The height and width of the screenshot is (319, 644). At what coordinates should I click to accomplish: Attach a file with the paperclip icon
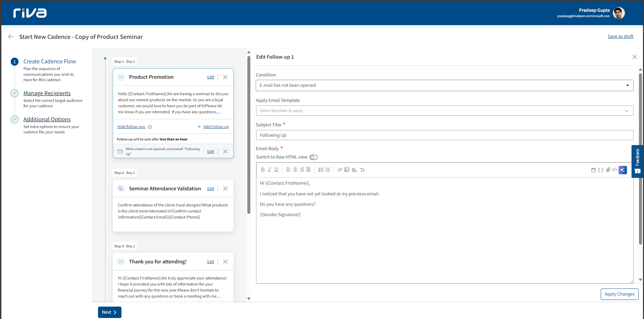coord(608,170)
